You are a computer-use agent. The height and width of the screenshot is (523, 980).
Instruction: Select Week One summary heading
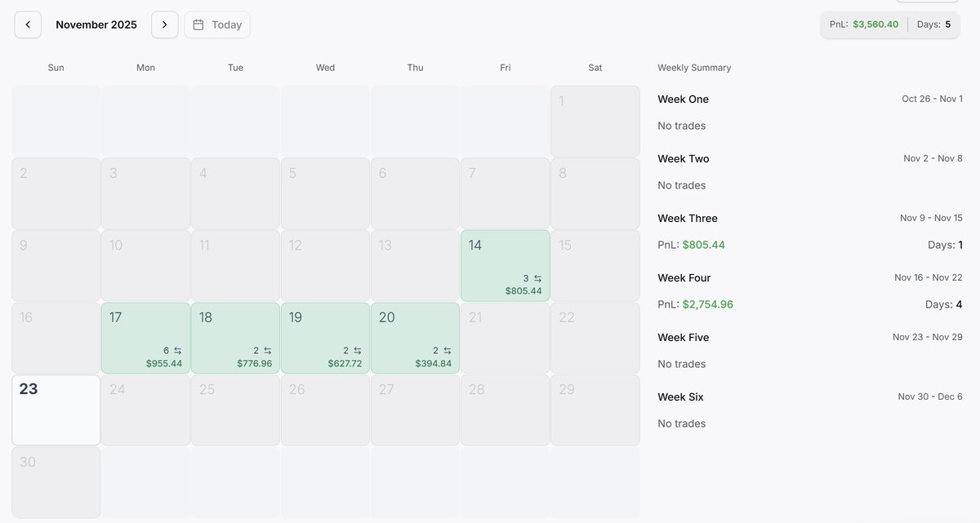tap(684, 99)
